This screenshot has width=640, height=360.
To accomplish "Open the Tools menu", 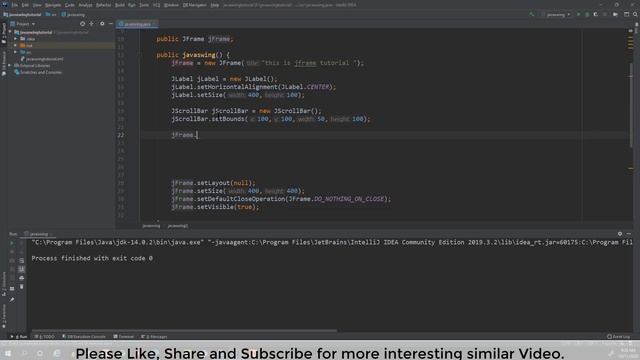I will point(144,5).
